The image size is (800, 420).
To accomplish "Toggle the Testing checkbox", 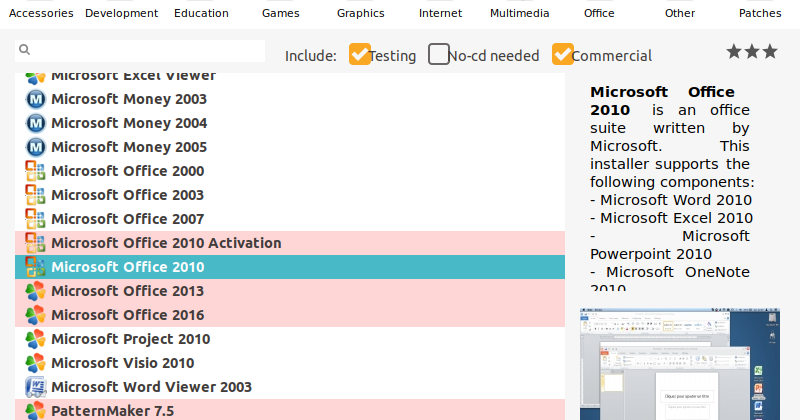I will pyautogui.click(x=360, y=54).
